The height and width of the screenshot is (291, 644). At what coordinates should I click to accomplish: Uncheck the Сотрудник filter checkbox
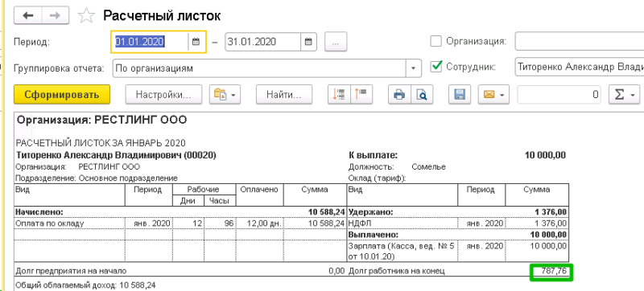tap(436, 67)
